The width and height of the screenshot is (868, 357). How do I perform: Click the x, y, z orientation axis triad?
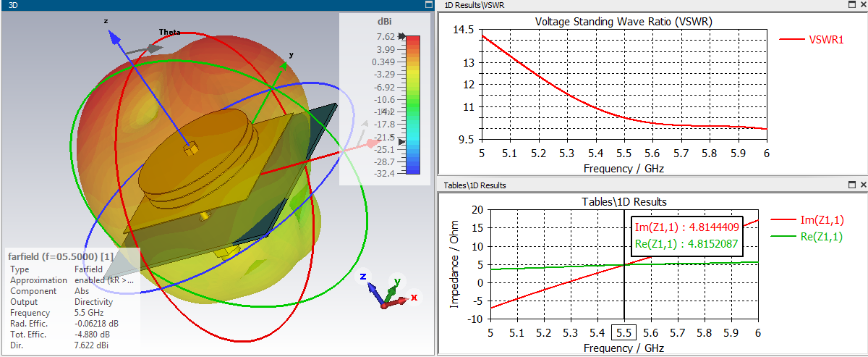tap(388, 290)
